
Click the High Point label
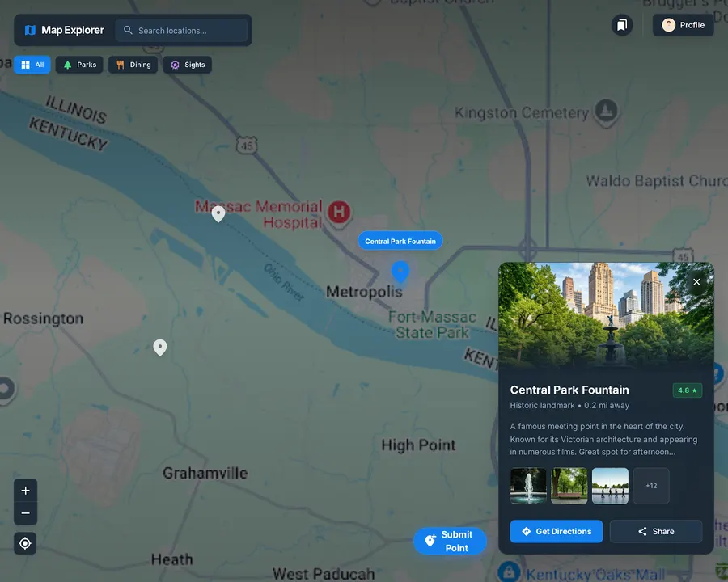coord(418,445)
